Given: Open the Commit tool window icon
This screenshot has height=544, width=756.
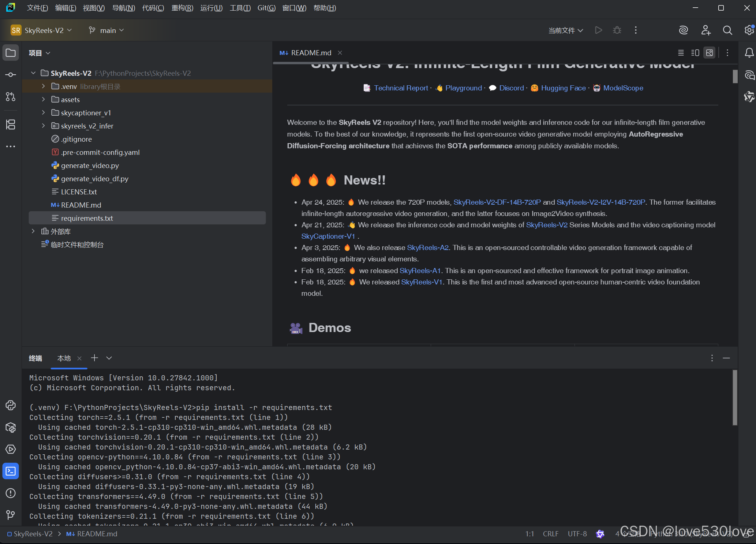Looking at the screenshot, I should click(x=11, y=75).
